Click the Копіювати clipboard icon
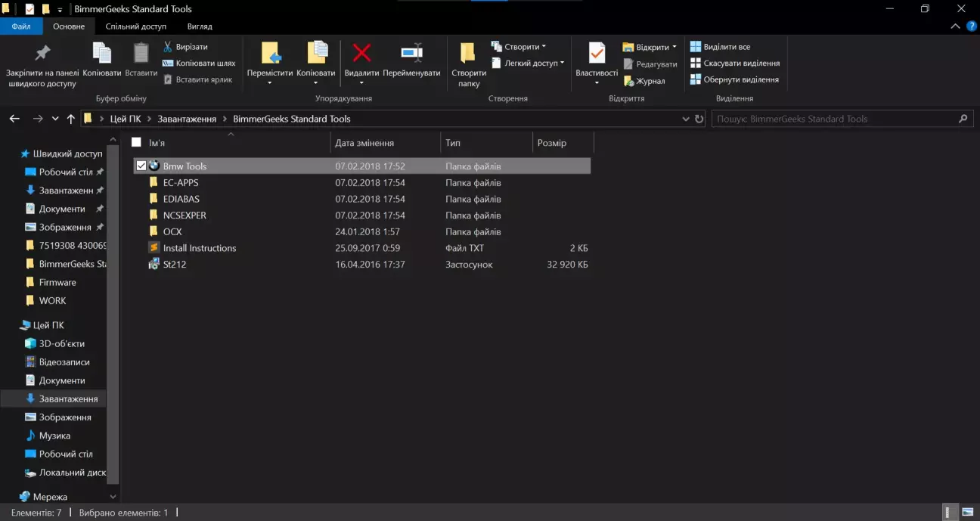This screenshot has height=521, width=980. click(x=101, y=53)
